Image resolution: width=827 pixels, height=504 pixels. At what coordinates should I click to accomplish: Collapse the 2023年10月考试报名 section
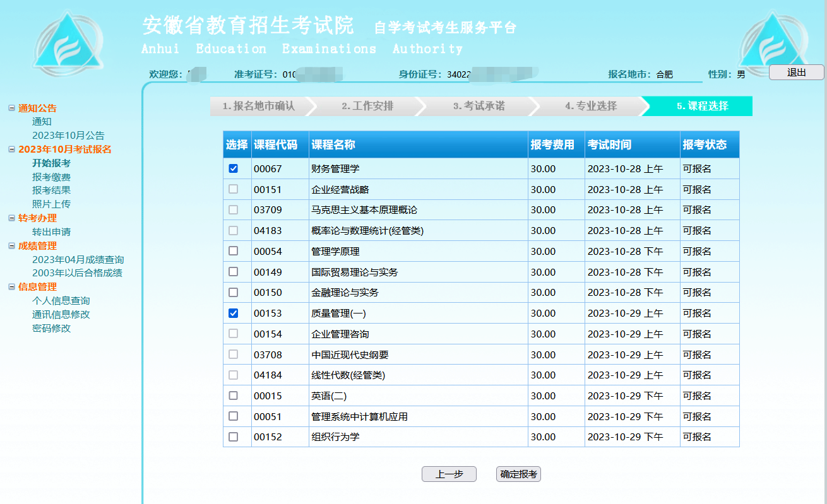point(11,149)
